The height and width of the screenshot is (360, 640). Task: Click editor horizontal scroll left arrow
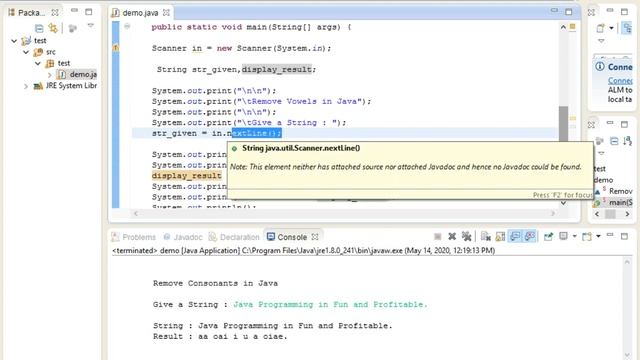tap(136, 213)
